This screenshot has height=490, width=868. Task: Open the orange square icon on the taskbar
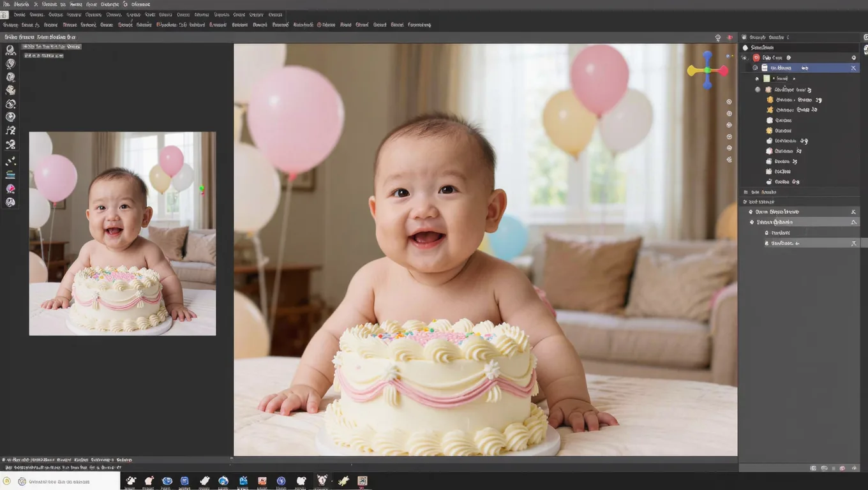262,481
